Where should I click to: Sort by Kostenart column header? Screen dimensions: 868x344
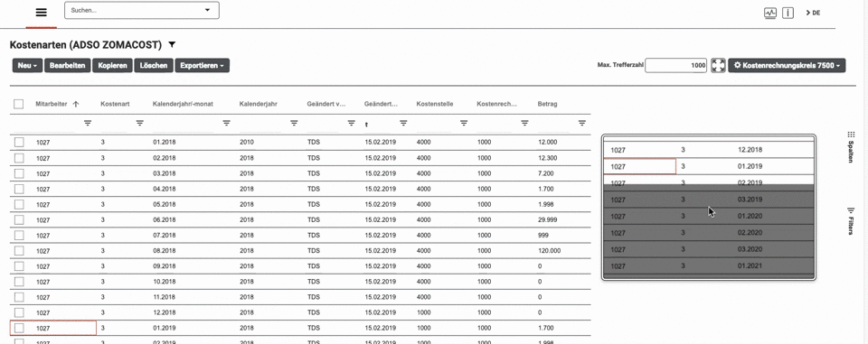pos(115,104)
